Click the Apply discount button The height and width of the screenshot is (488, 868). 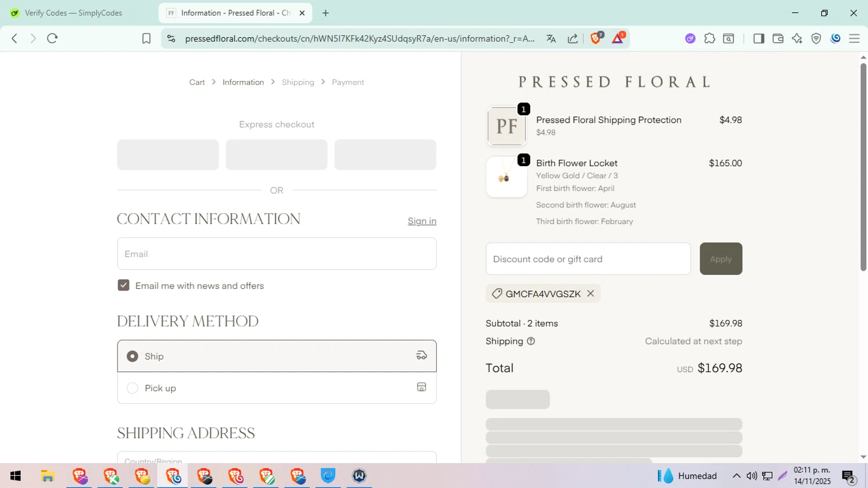click(720, 259)
